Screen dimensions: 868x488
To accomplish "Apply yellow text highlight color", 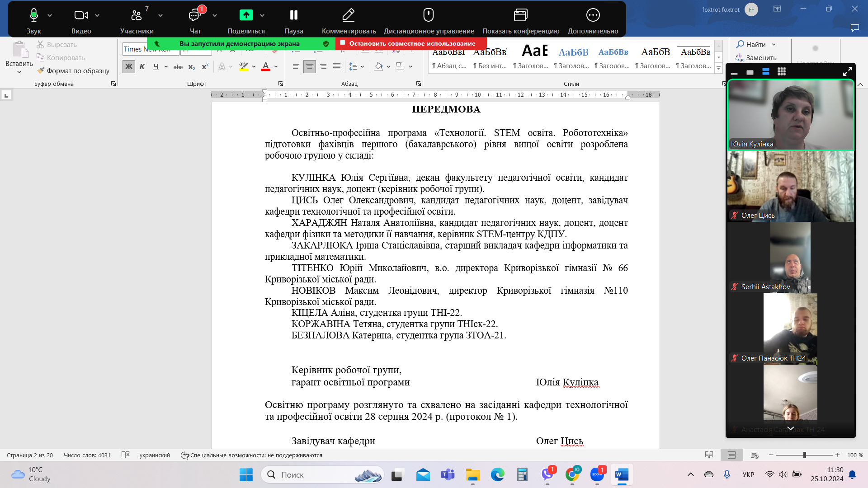I will coord(244,66).
